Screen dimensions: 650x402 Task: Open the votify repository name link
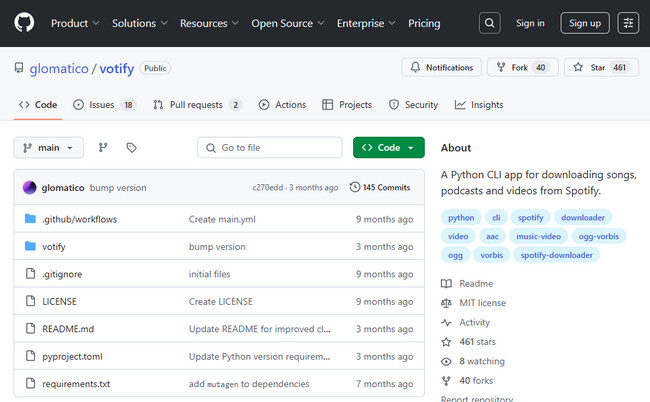116,68
